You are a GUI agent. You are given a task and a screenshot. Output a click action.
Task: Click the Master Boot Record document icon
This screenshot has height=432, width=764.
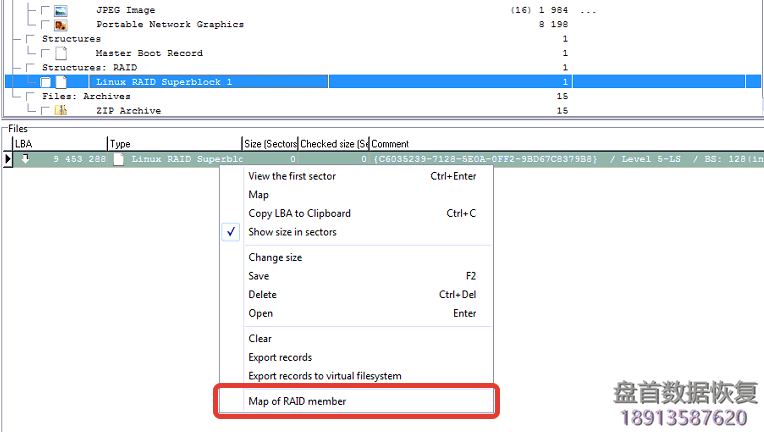tap(61, 53)
